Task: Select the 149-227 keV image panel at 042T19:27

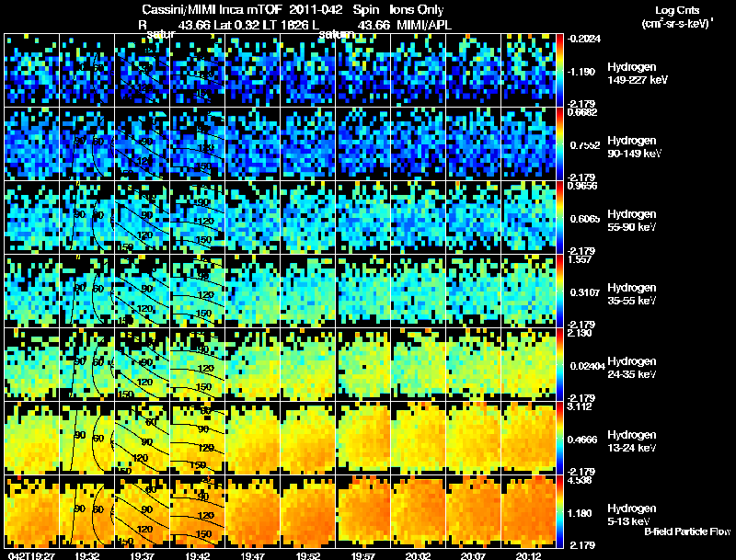Action: point(31,71)
